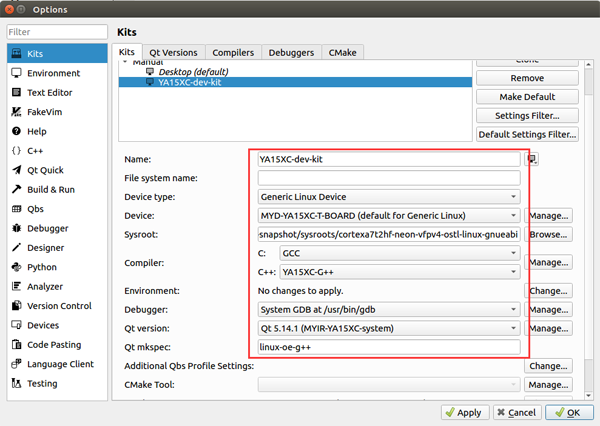The width and height of the screenshot is (600, 426).
Task: Click Manage... button next to CMake Tool
Action: [x=548, y=384]
